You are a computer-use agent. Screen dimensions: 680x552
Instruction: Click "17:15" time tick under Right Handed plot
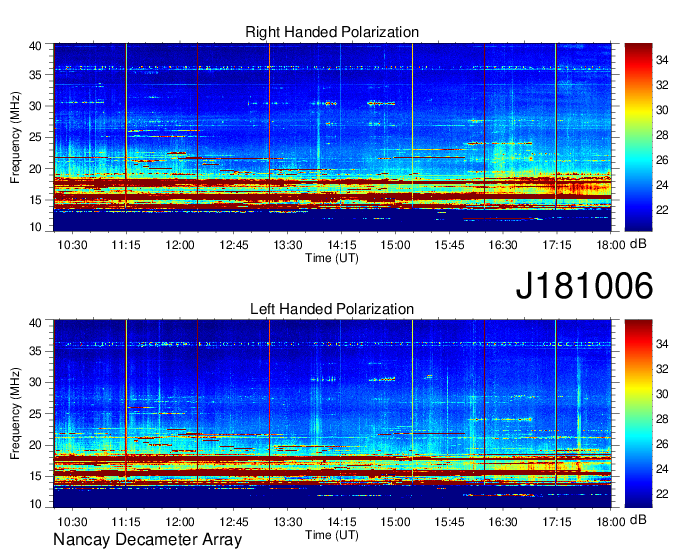pos(557,245)
